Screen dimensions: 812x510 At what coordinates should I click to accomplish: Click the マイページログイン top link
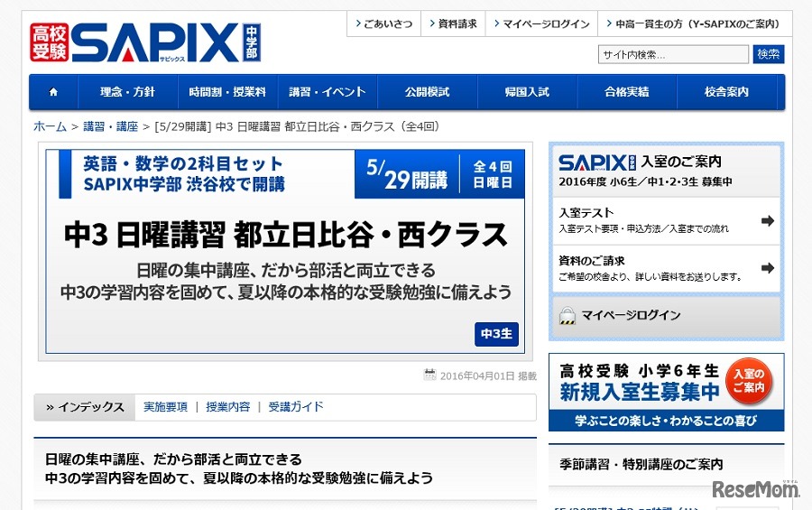pos(541,23)
